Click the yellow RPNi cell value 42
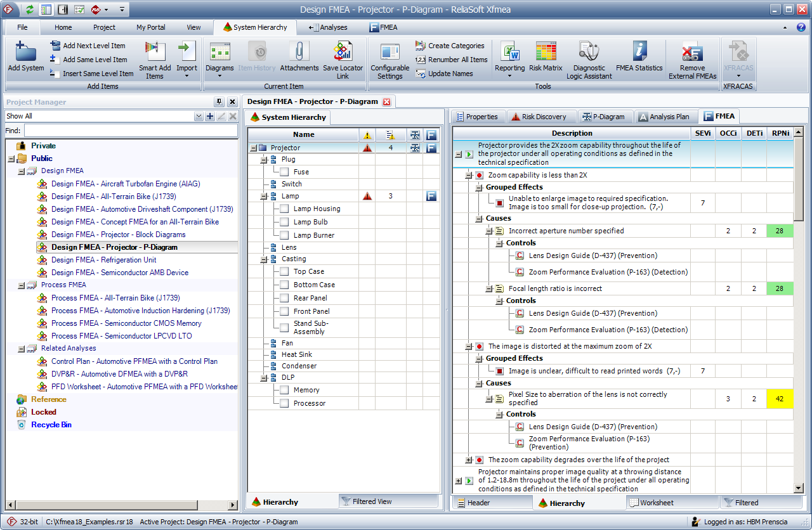This screenshot has height=530, width=812. coord(780,399)
